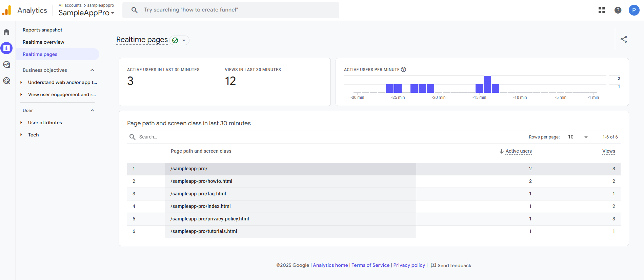Select the Reports icon in left rail

(6, 48)
